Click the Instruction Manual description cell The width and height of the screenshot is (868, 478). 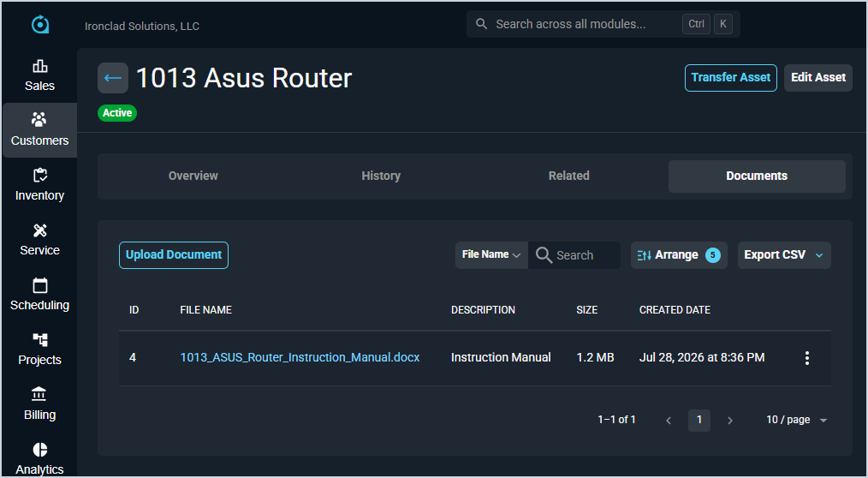(x=501, y=358)
